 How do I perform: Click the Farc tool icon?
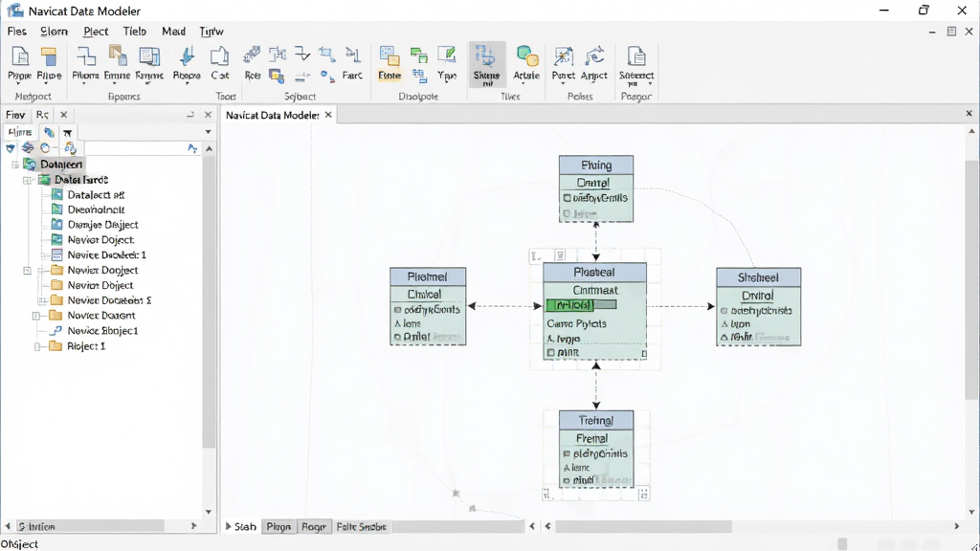click(352, 55)
